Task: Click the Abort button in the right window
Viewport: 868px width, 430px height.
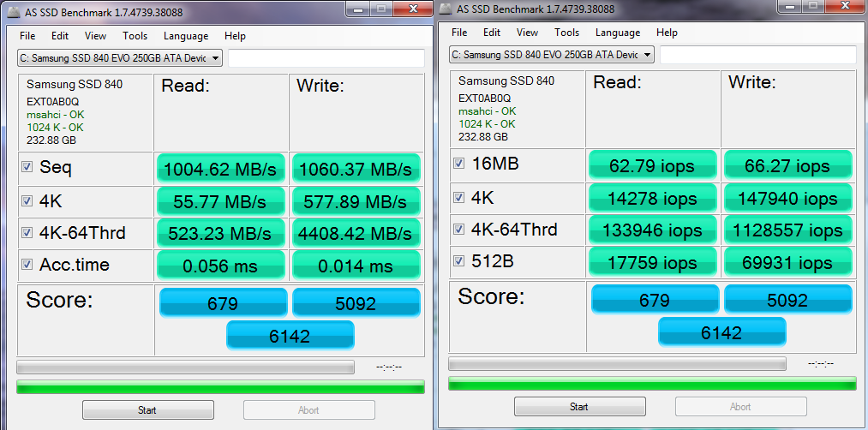Action: 740,407
